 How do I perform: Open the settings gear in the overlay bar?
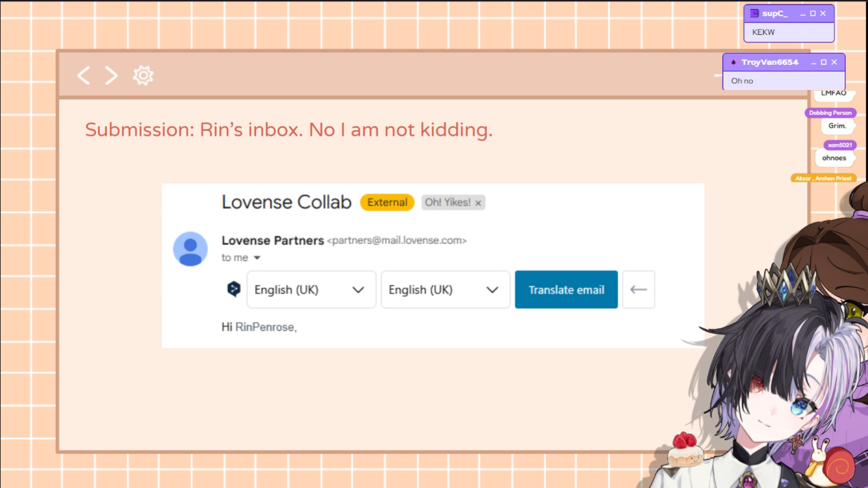click(x=143, y=76)
